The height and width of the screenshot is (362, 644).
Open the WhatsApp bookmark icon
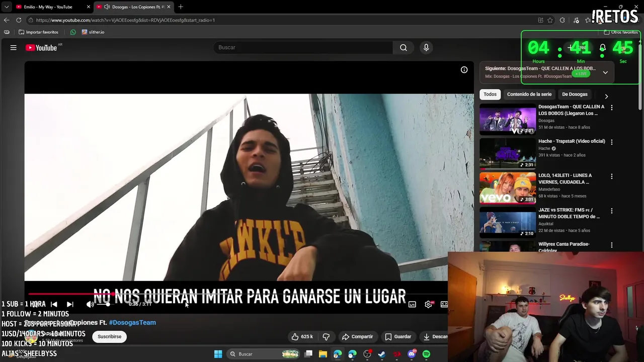tap(73, 32)
